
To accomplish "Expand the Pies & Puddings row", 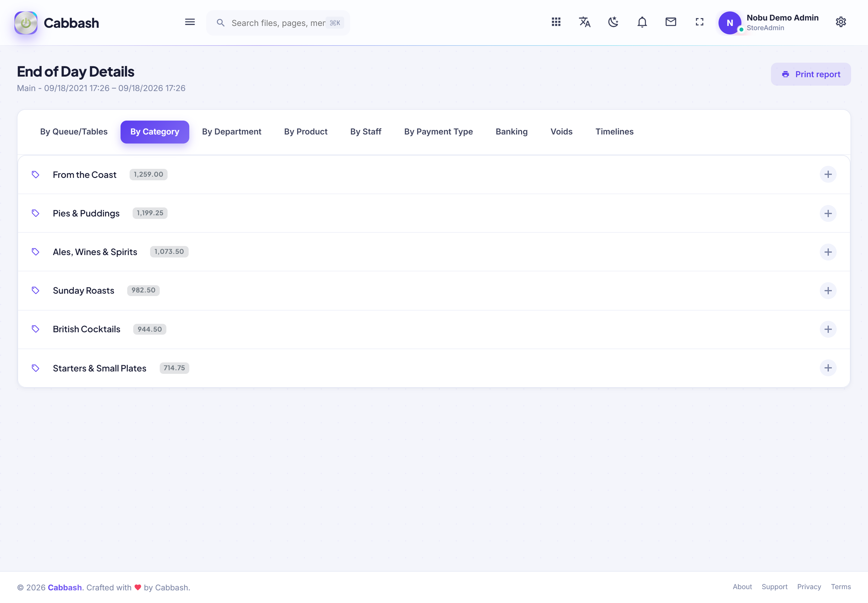I will click(x=828, y=213).
